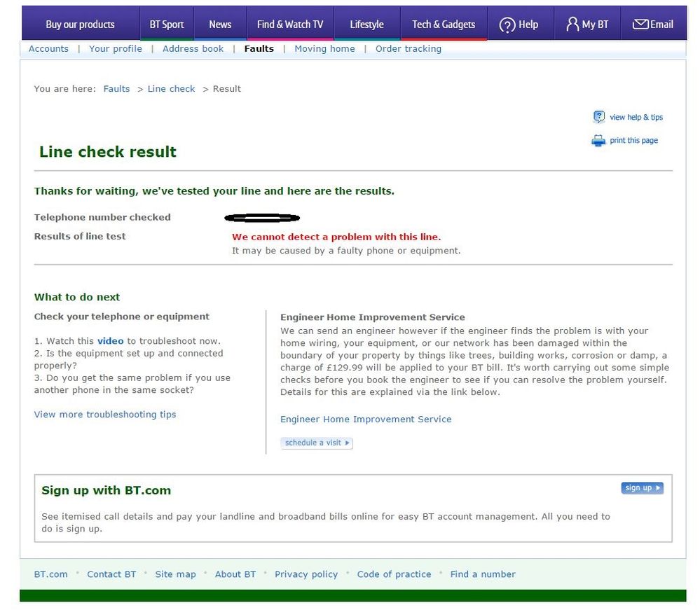Open the Site map footer link

coord(175,574)
